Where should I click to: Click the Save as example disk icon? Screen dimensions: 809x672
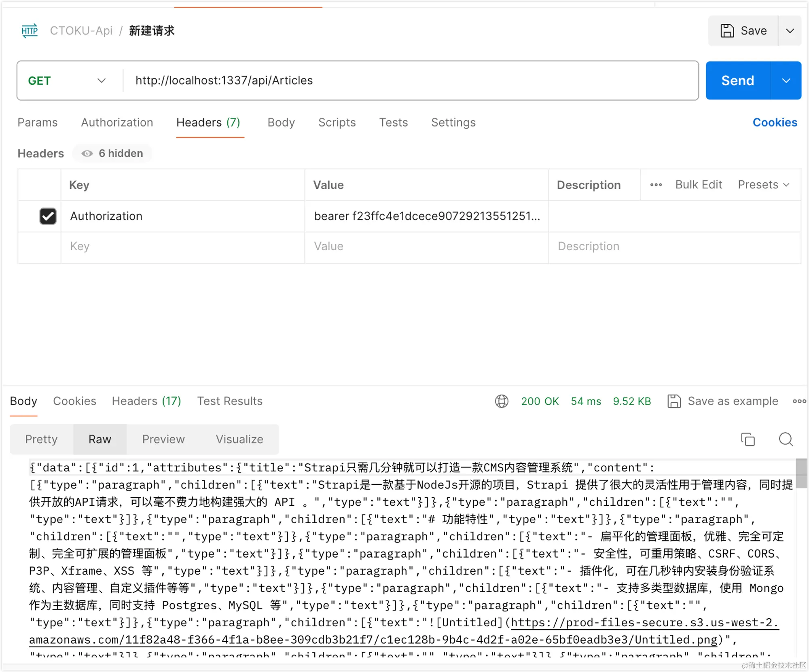[x=674, y=401]
